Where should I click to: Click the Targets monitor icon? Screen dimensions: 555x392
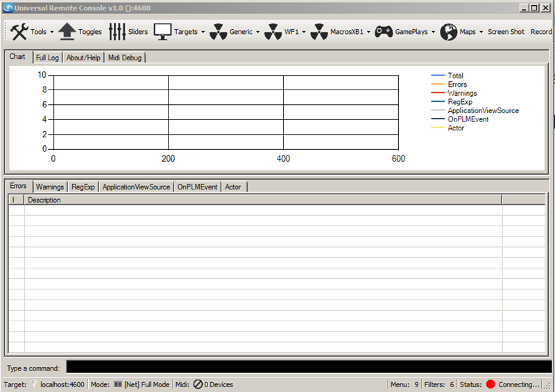[x=162, y=31]
